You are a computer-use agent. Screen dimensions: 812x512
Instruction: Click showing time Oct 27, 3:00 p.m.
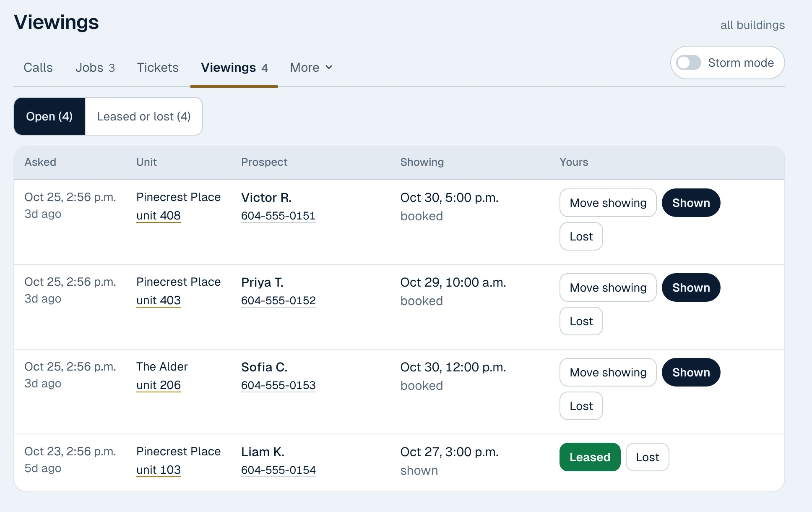coord(449,452)
